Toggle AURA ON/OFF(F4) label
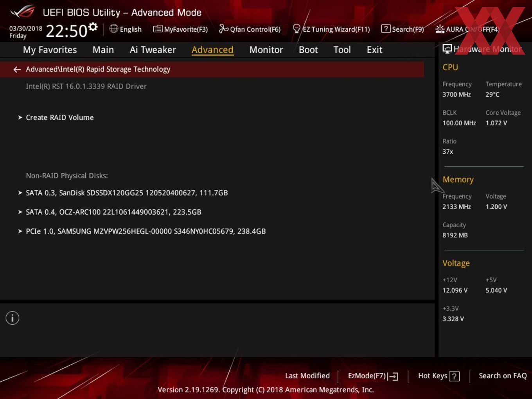Image resolution: width=532 pixels, height=399 pixels. point(473,29)
